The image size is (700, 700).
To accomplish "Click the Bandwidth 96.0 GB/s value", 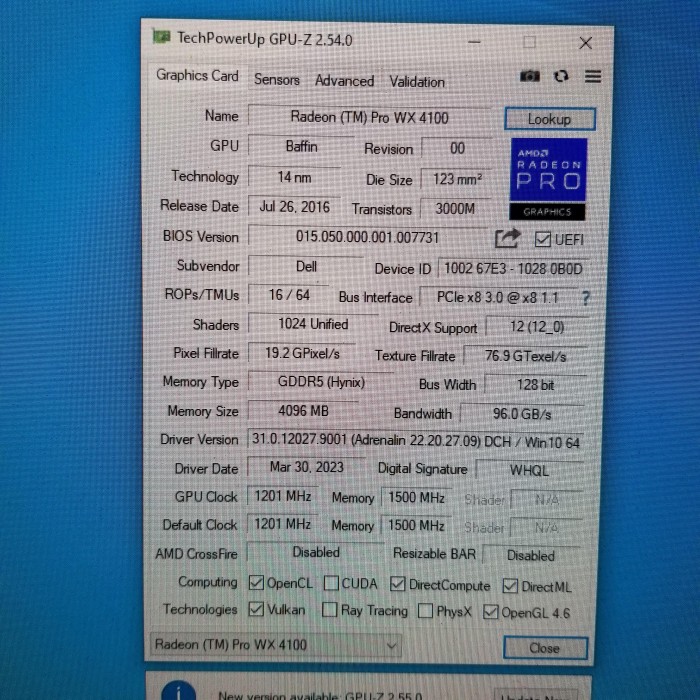I will [x=522, y=414].
